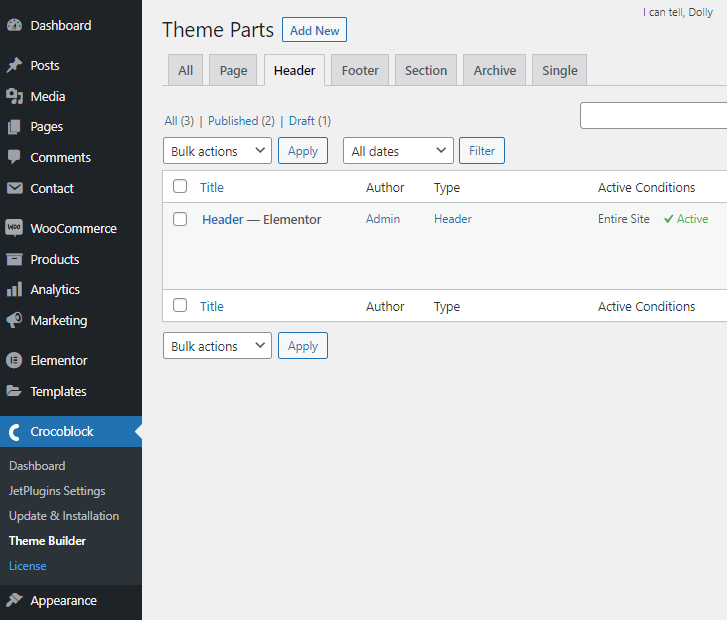Click the Analytics bar chart icon
The width and height of the screenshot is (727, 620).
(14, 289)
